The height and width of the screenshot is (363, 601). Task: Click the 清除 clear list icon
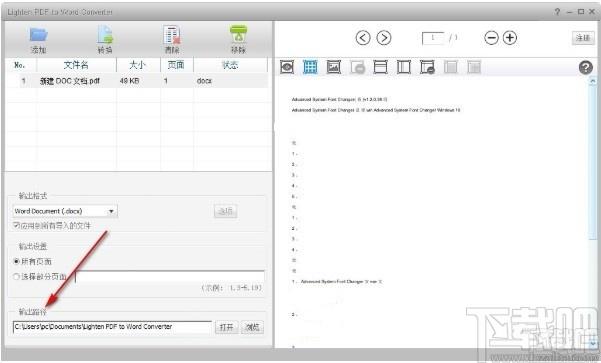pyautogui.click(x=172, y=35)
